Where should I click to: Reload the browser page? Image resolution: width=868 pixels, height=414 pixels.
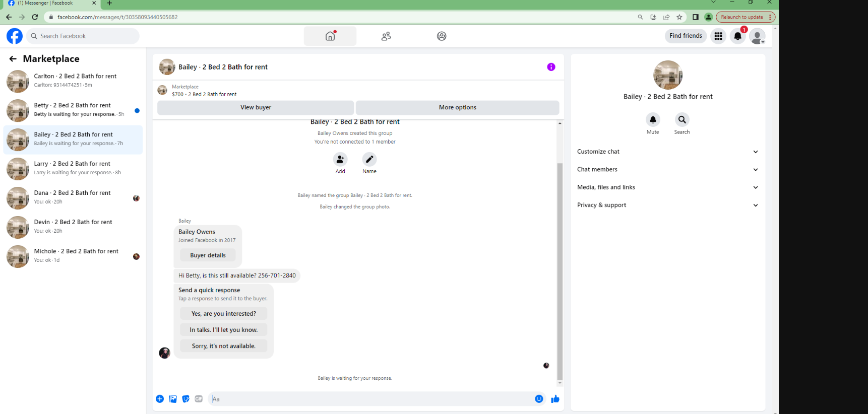click(x=35, y=17)
